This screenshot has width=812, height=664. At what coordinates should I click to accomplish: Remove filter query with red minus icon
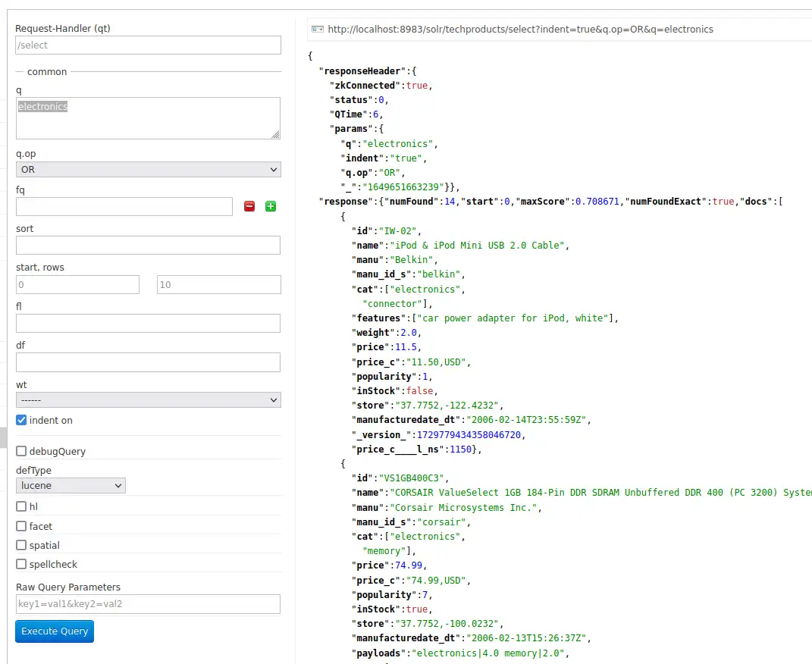click(249, 206)
